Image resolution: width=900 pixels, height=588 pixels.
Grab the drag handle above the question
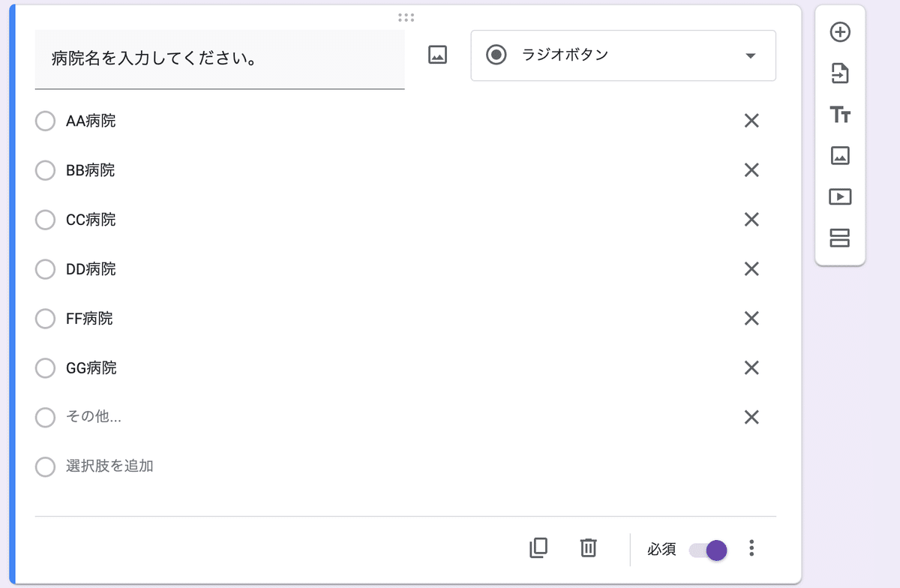(406, 17)
